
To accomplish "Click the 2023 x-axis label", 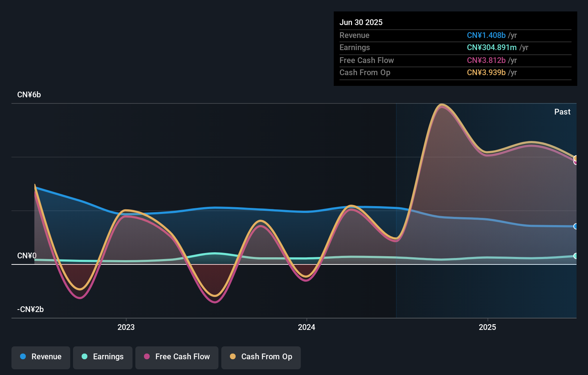I will pyautogui.click(x=126, y=327).
